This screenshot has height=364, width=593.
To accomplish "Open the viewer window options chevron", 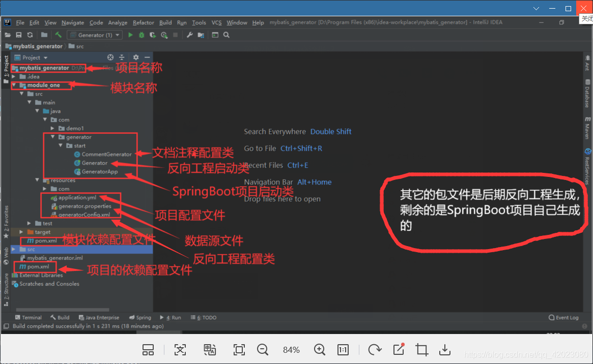I will tap(536, 8).
